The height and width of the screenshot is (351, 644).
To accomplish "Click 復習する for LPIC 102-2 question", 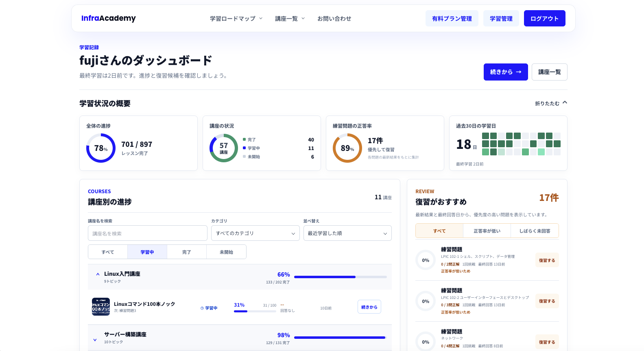I will click(547, 301).
